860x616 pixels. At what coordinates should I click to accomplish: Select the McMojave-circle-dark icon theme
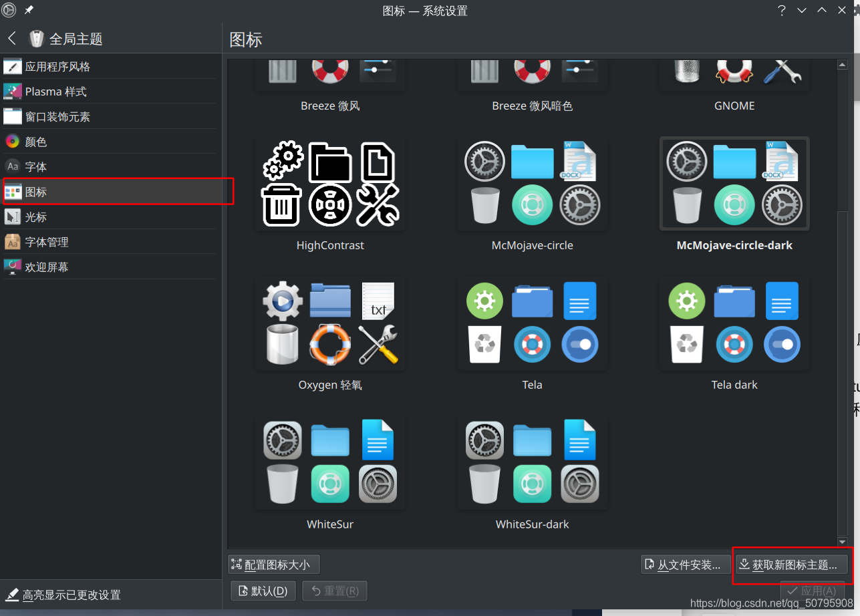click(x=734, y=196)
